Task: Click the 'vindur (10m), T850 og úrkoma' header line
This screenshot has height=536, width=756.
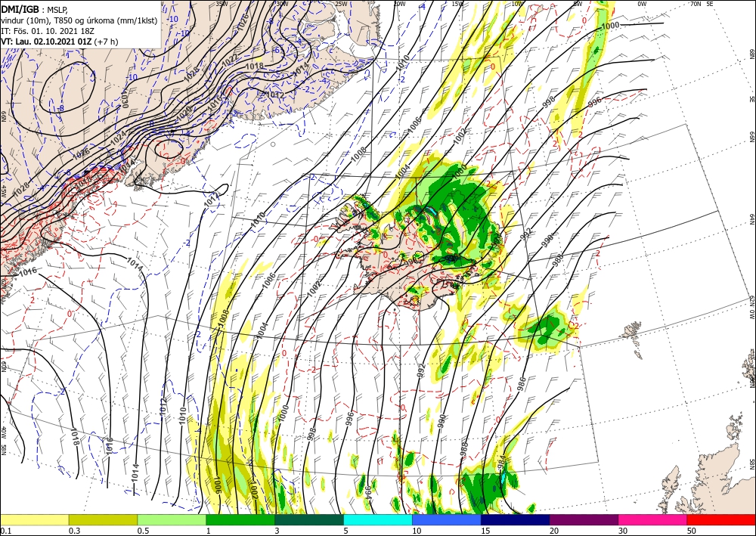Action: click(79, 20)
